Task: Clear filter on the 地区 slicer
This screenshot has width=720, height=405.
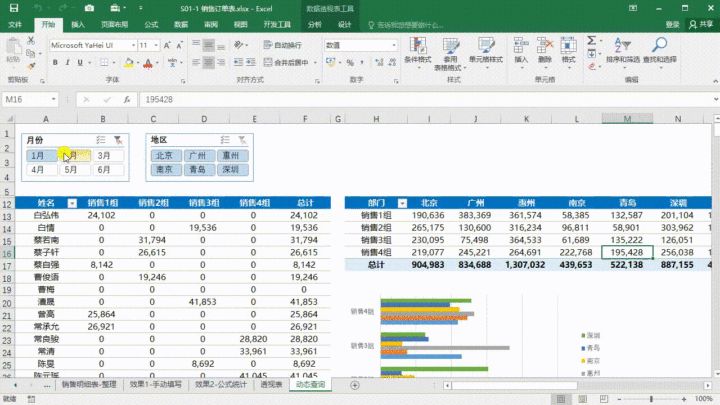Action: 242,140
